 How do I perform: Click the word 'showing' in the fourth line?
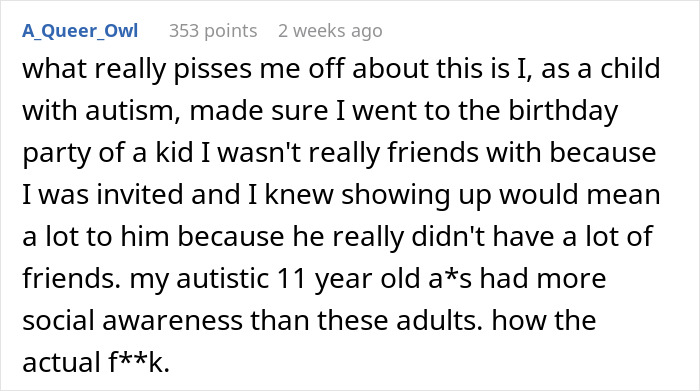coord(395,195)
